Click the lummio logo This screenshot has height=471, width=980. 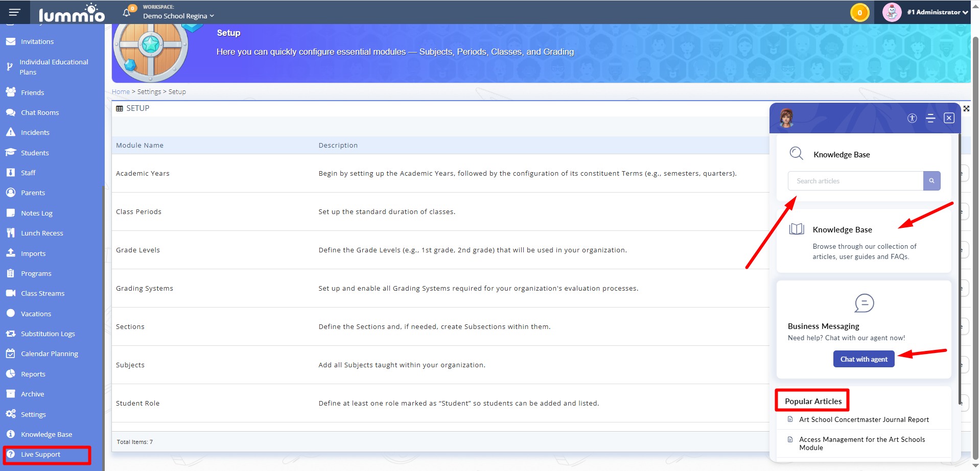72,13
